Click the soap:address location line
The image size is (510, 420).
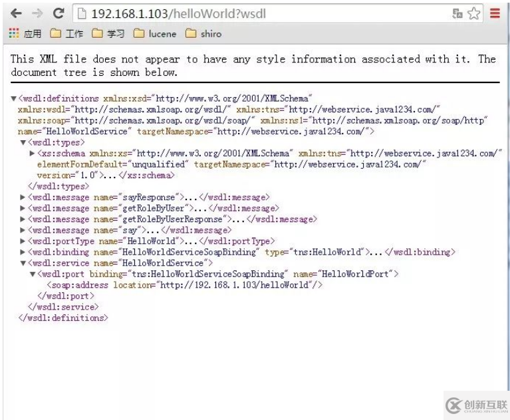tap(184, 285)
